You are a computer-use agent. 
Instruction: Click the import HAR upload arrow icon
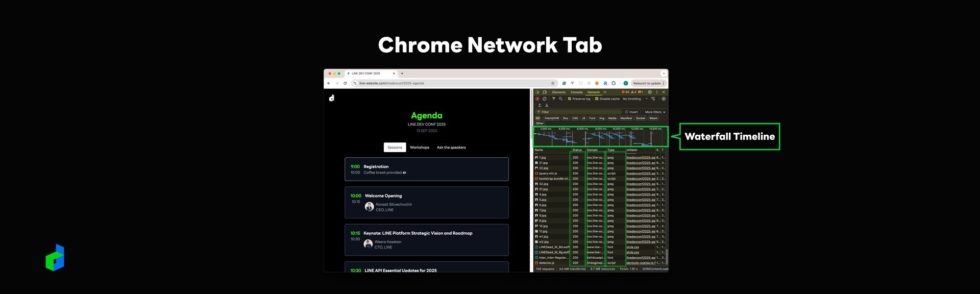pos(540,105)
